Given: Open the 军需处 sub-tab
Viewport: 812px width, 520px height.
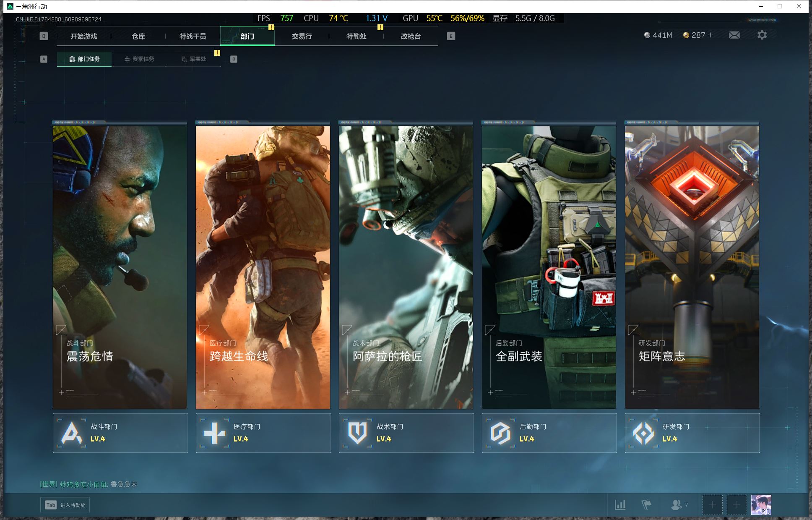Looking at the screenshot, I should coord(194,59).
